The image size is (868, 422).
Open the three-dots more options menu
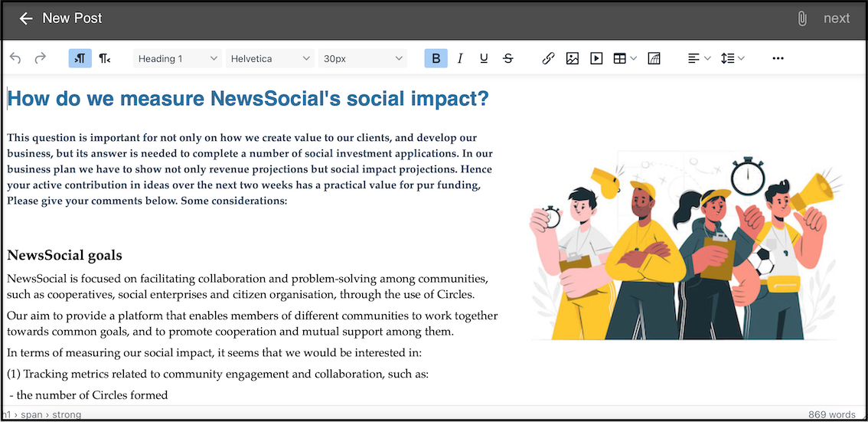click(778, 58)
